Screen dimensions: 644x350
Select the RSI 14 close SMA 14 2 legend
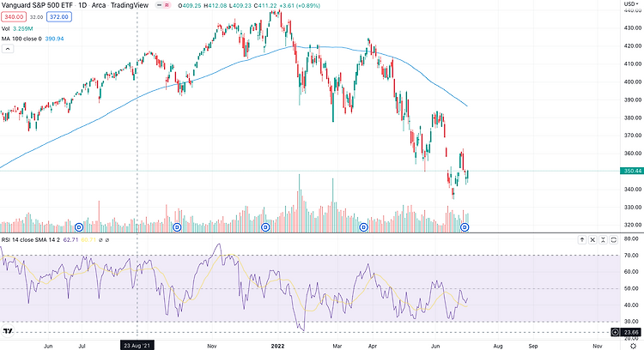31,239
